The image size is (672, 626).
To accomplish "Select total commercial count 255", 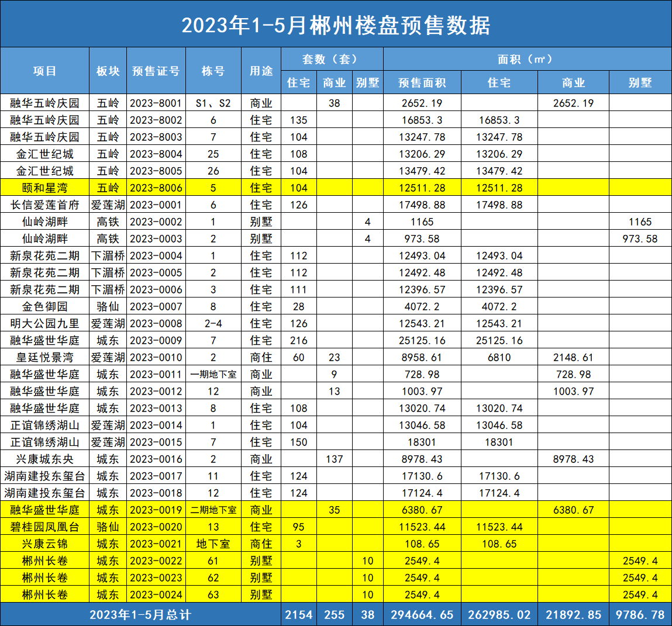I will [x=335, y=615].
